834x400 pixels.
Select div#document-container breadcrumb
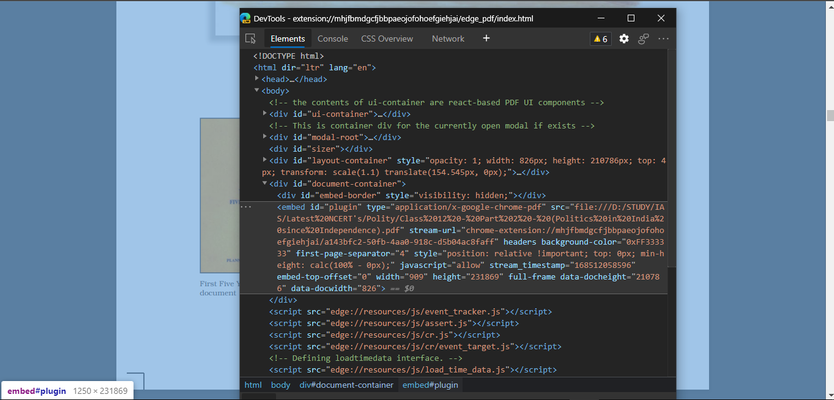[x=346, y=385]
